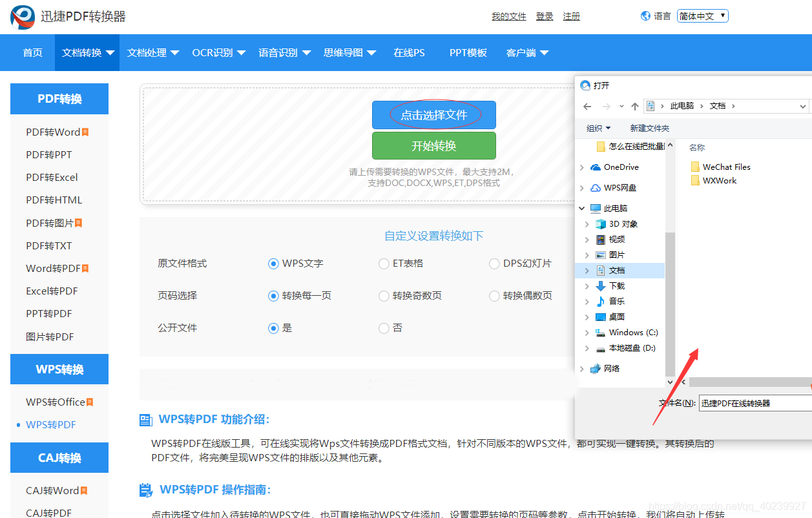Click the back arrow in the file dialog
Screen dimensions: 812x518
coord(587,106)
